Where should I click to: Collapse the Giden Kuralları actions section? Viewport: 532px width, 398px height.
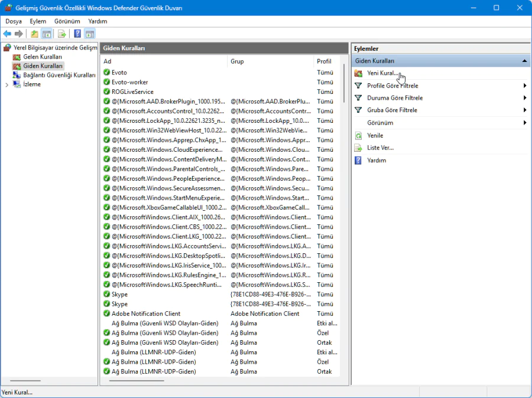coord(524,61)
